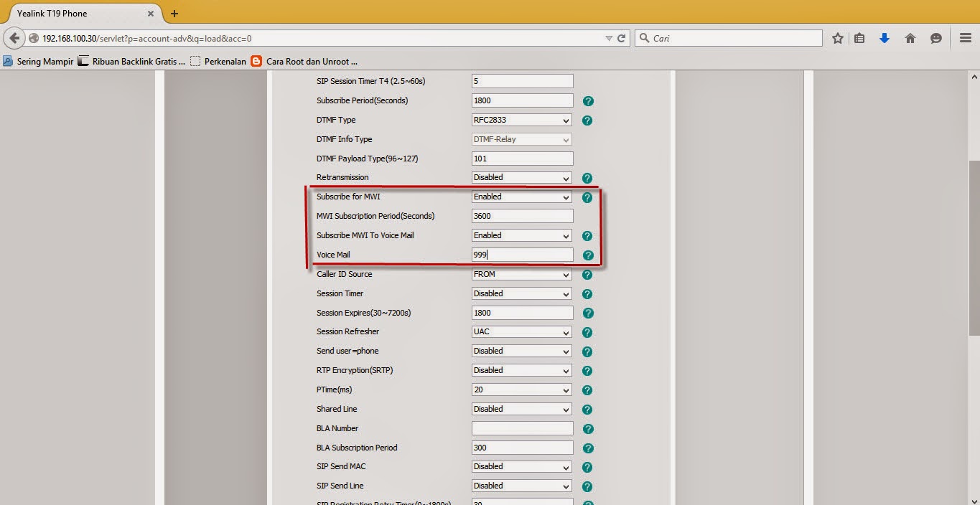The width and height of the screenshot is (980, 505).
Task: Open the RTP Encryption(SRTP) dropdown
Action: click(522, 371)
